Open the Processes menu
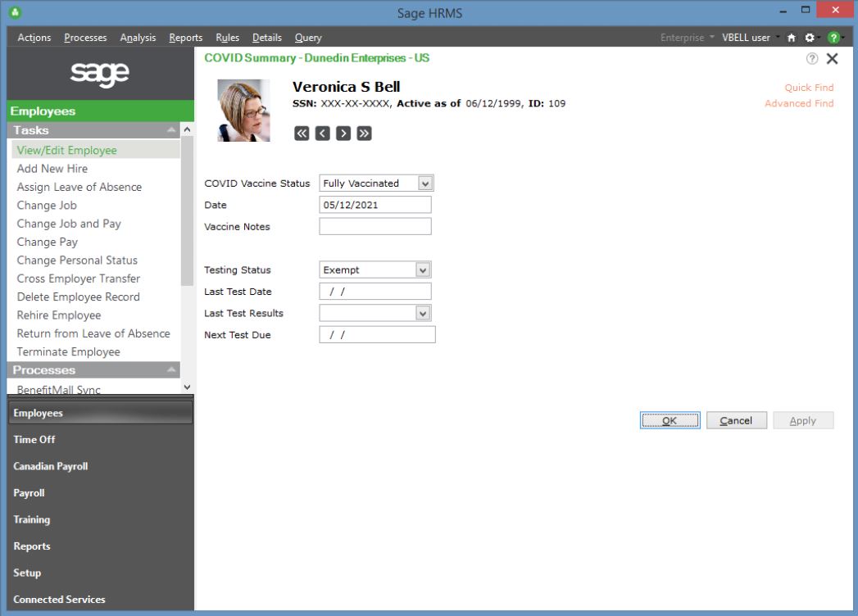This screenshot has width=858, height=616. pyautogui.click(x=85, y=38)
